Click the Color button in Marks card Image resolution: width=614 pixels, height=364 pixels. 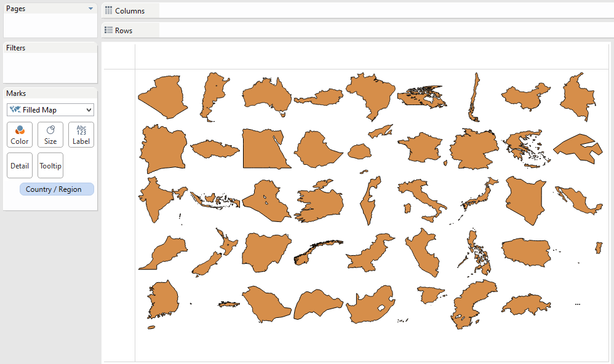20,134
